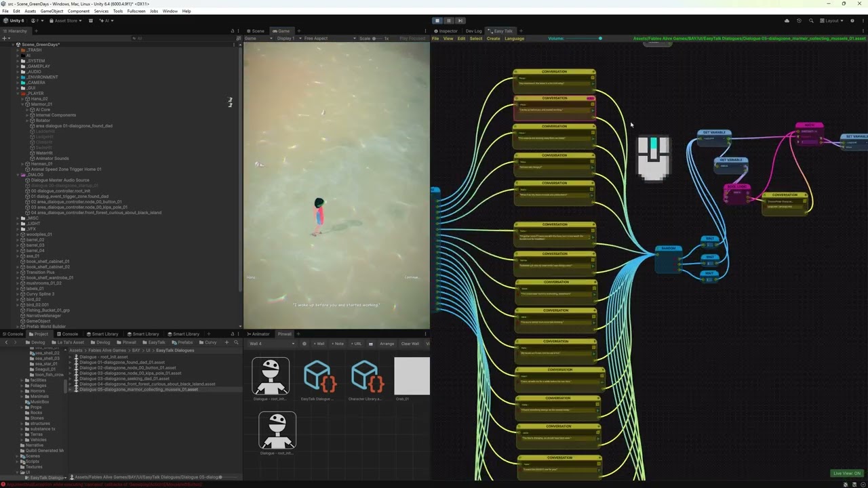Open the Unity cloud icon
The width and height of the screenshot is (868, 488).
click(787, 21)
